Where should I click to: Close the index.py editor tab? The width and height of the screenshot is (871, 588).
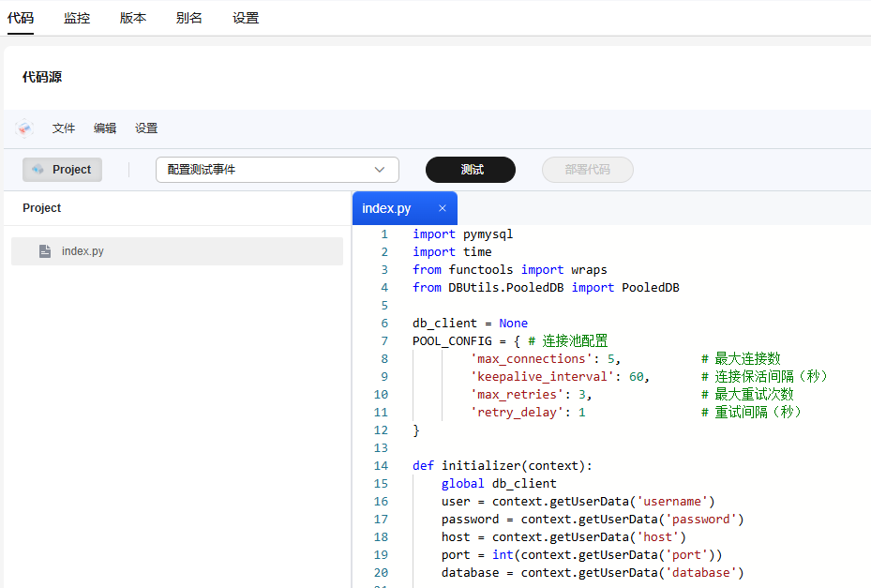coord(443,208)
